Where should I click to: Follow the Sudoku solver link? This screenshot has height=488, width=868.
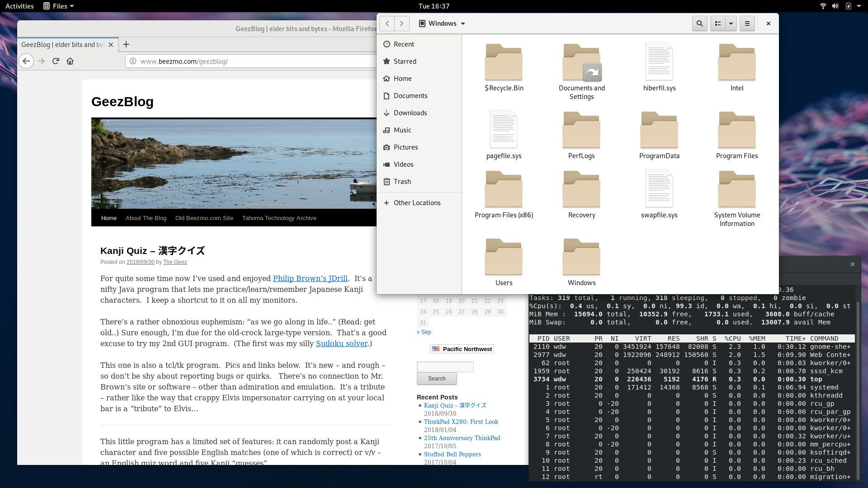[x=342, y=343]
